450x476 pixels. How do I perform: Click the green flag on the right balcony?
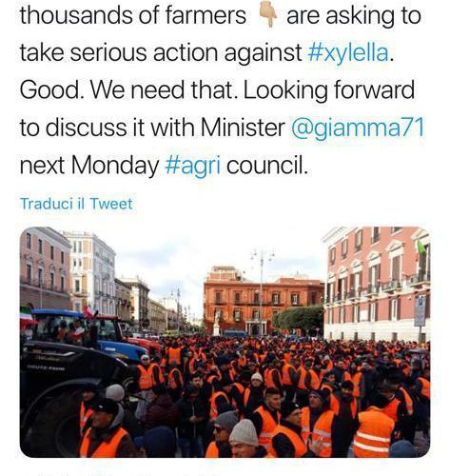(x=421, y=247)
